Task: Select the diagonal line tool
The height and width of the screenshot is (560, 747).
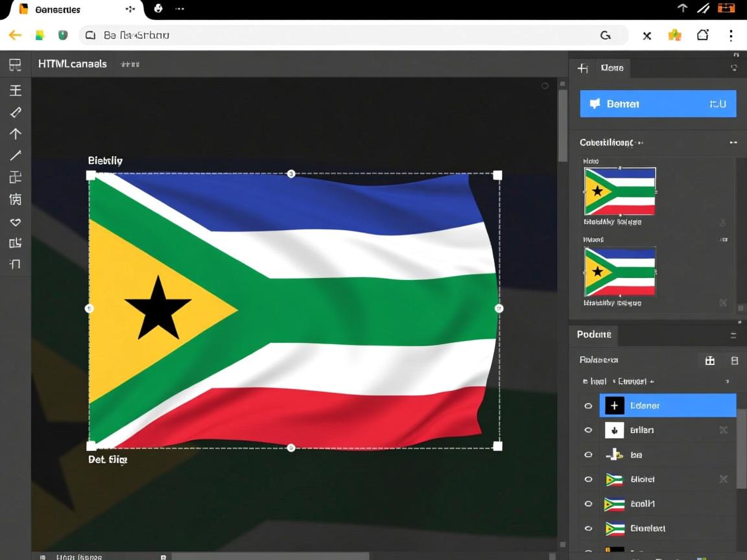Action: pyautogui.click(x=16, y=156)
